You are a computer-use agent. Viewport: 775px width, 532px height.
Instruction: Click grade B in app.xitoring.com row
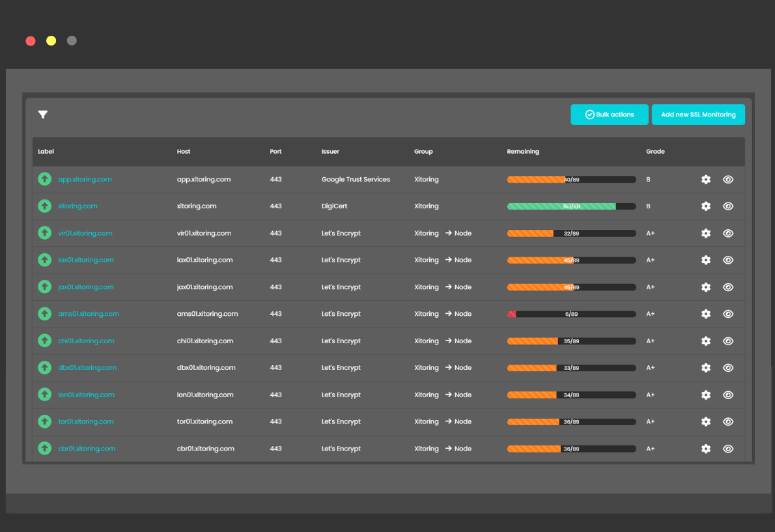pos(648,179)
